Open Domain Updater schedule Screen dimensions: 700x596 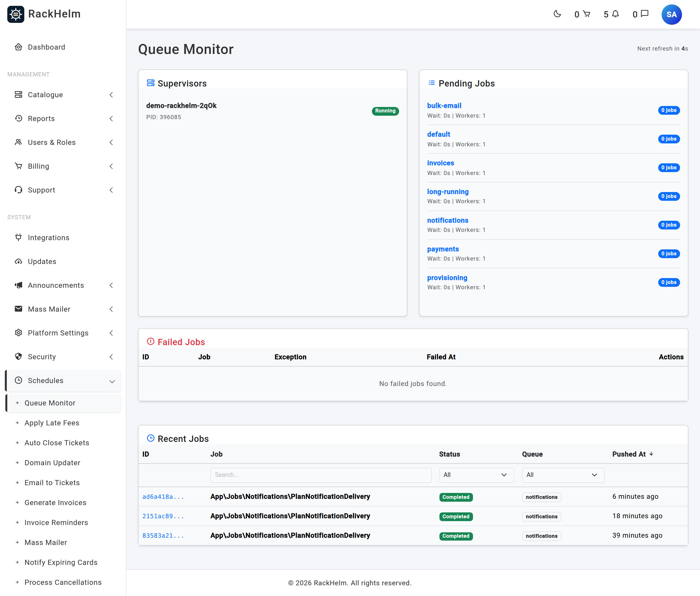pos(52,463)
